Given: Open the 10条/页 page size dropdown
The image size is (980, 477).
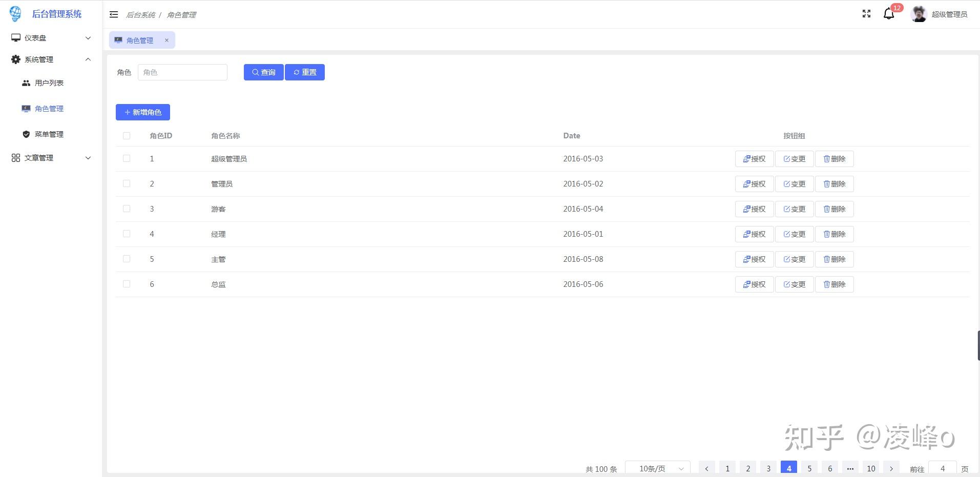Looking at the screenshot, I should (x=658, y=468).
